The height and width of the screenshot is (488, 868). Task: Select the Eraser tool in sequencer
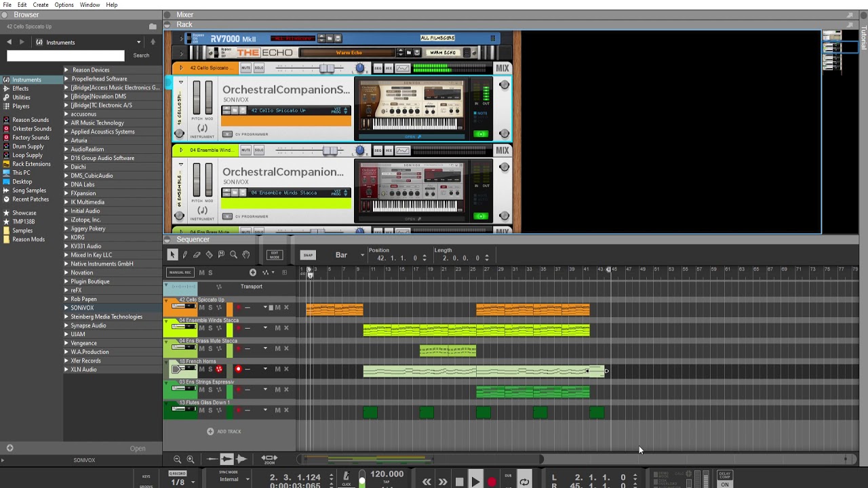197,255
